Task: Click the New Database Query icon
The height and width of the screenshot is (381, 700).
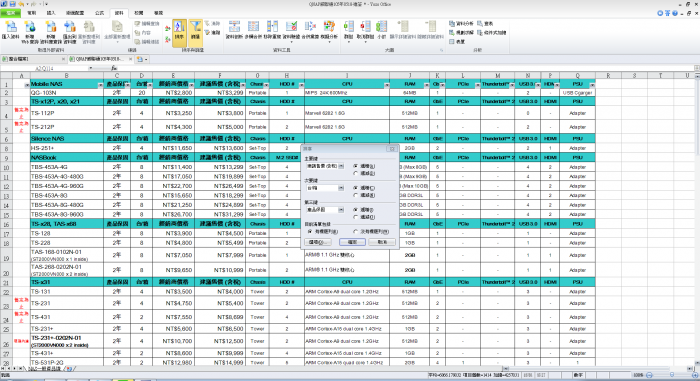Action: (x=51, y=27)
